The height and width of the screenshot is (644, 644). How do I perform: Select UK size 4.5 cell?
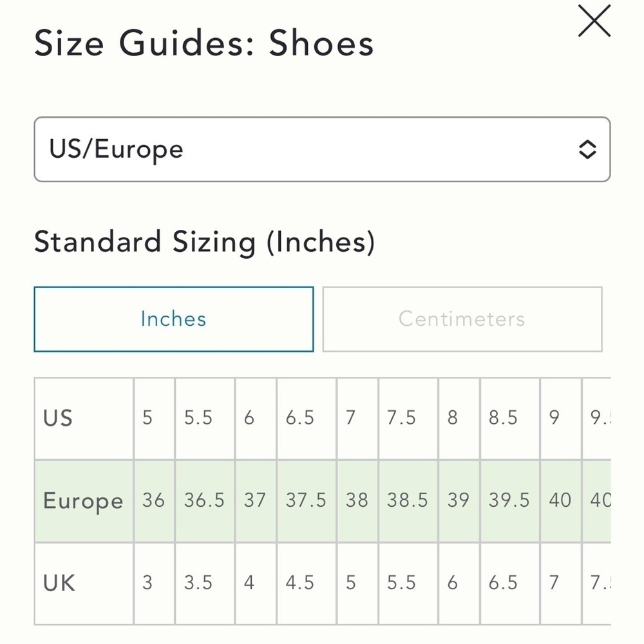pos(307,583)
